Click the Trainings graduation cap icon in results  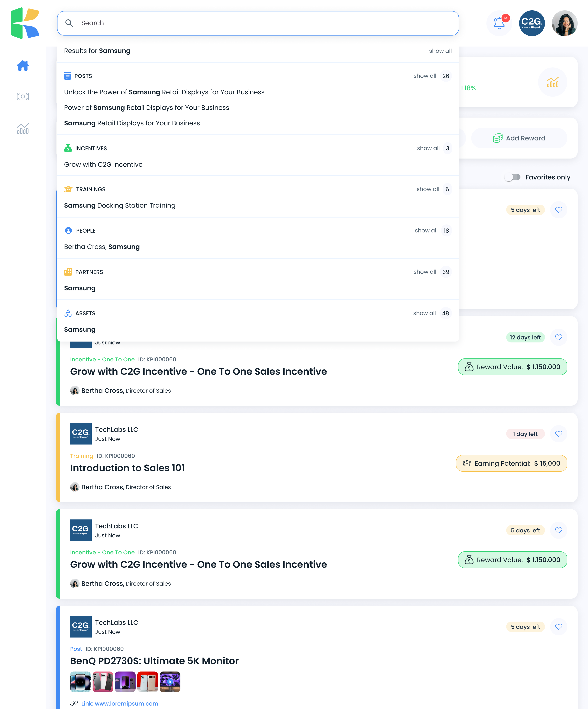68,189
